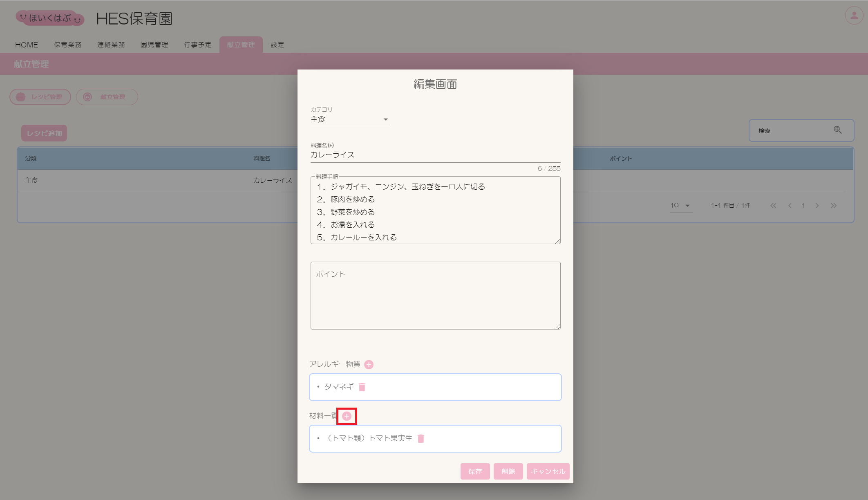Click the add allergen plus icon beside アレルギー物質

click(369, 365)
